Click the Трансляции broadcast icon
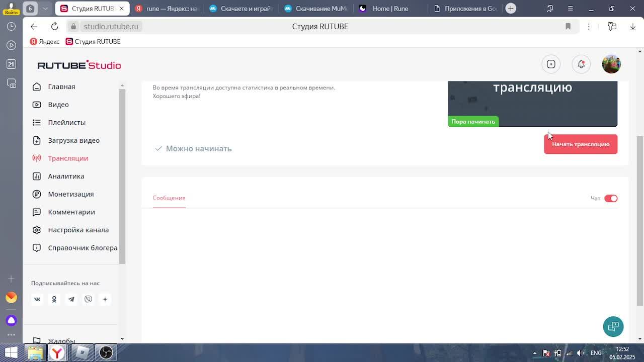The width and height of the screenshot is (644, 362). (37, 158)
